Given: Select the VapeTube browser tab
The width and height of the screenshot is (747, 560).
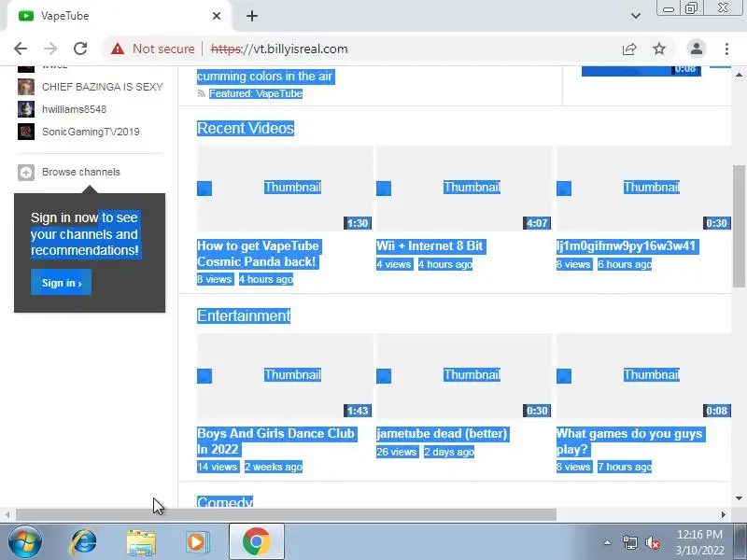Looking at the screenshot, I should 120,16.
